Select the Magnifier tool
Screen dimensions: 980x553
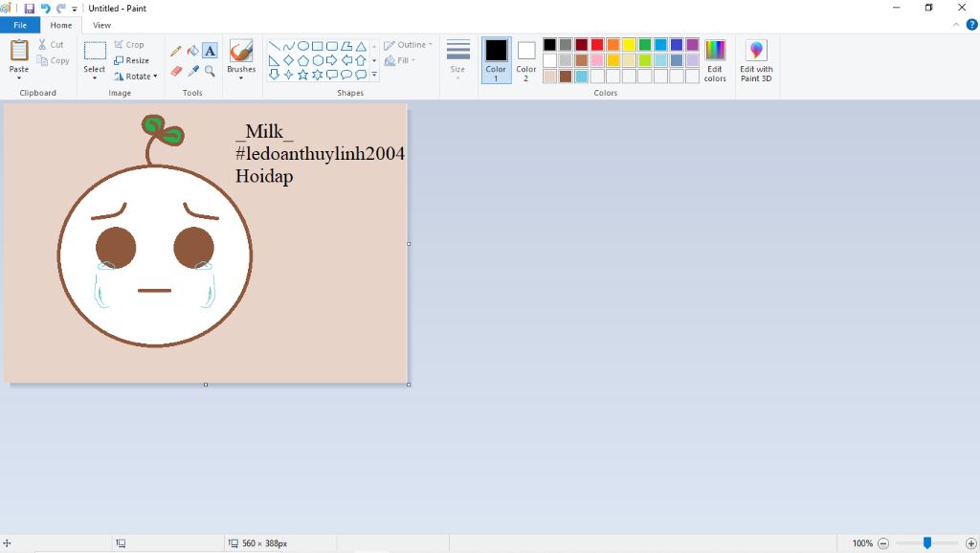210,71
